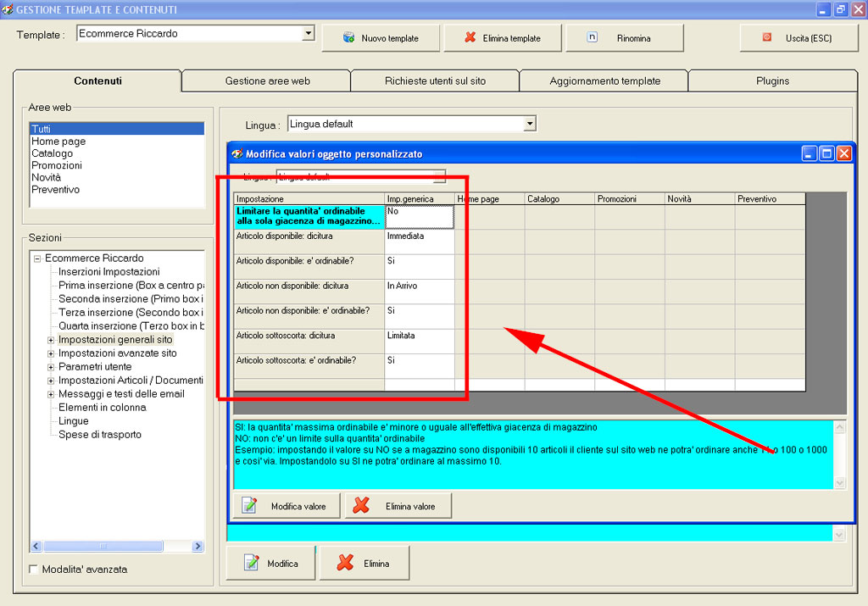Click the 'Immediata' value cell
The image size is (868, 606).
pyautogui.click(x=419, y=242)
